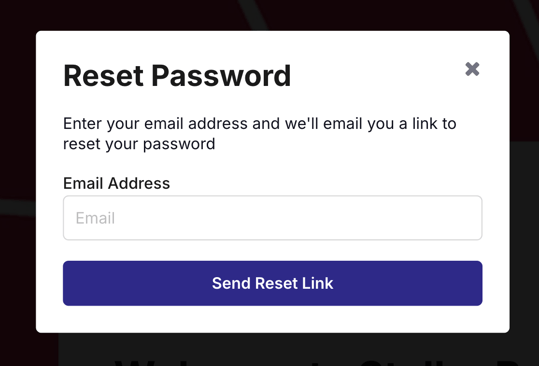This screenshot has width=539, height=366.
Task: Click the first line of instruction text
Action: (260, 124)
